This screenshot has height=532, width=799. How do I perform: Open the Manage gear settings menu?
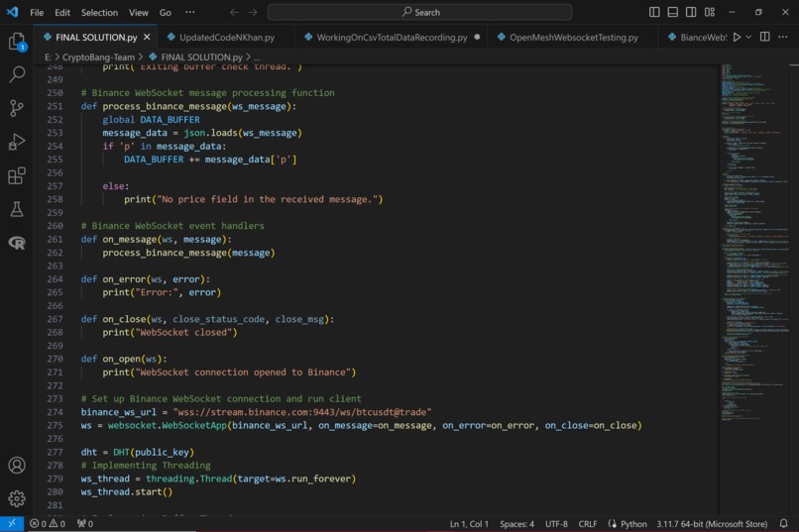[x=17, y=498]
